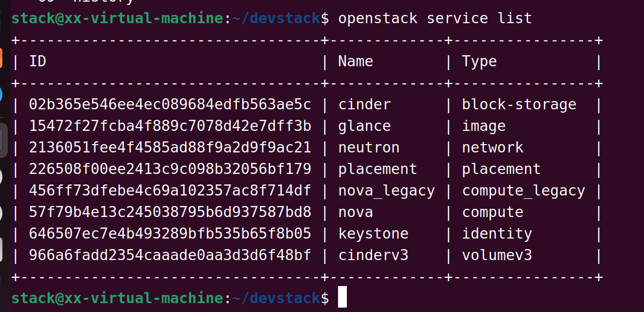Click the volumev3 type value
Image resolution: width=644 pixels, height=312 pixels.
click(497, 255)
